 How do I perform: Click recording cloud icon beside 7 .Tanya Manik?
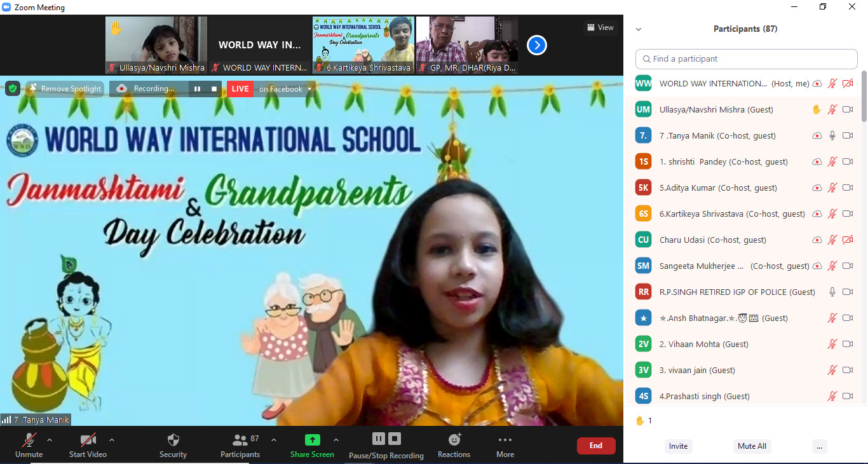[817, 135]
